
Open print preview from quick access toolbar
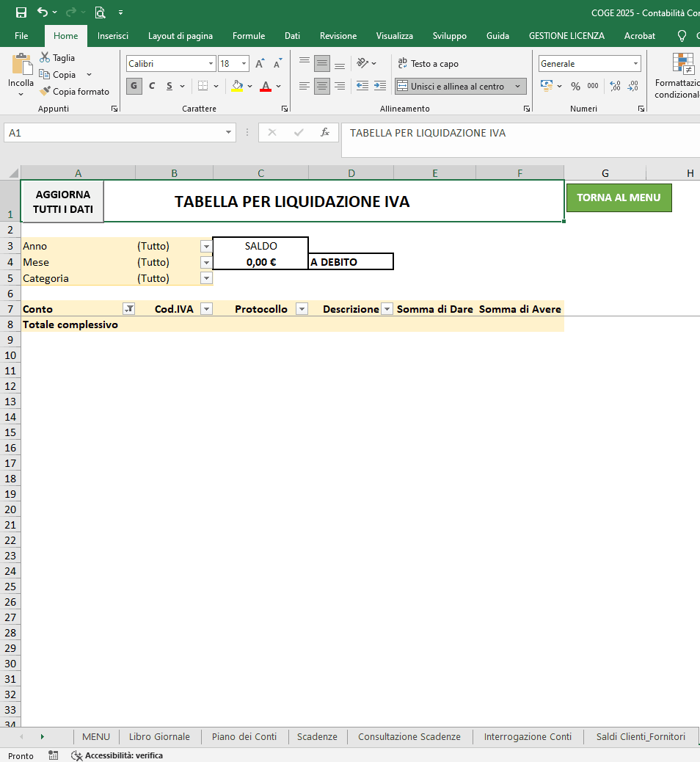tap(100, 12)
